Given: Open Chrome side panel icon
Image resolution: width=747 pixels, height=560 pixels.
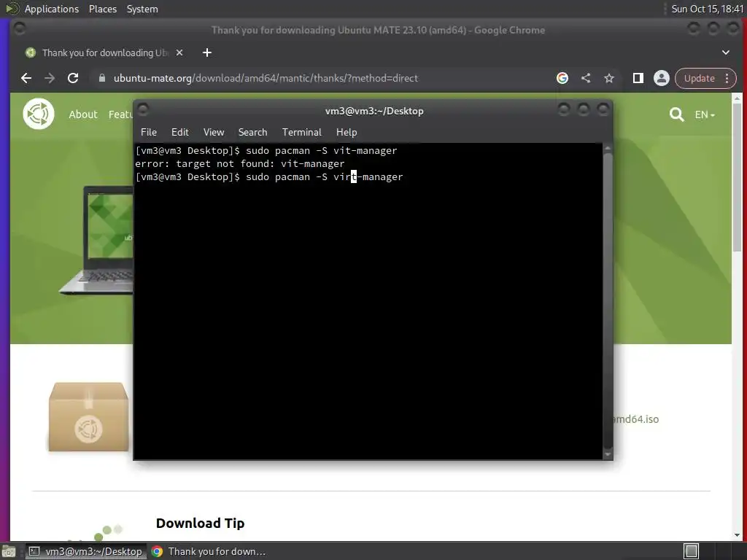Looking at the screenshot, I should tap(638, 78).
